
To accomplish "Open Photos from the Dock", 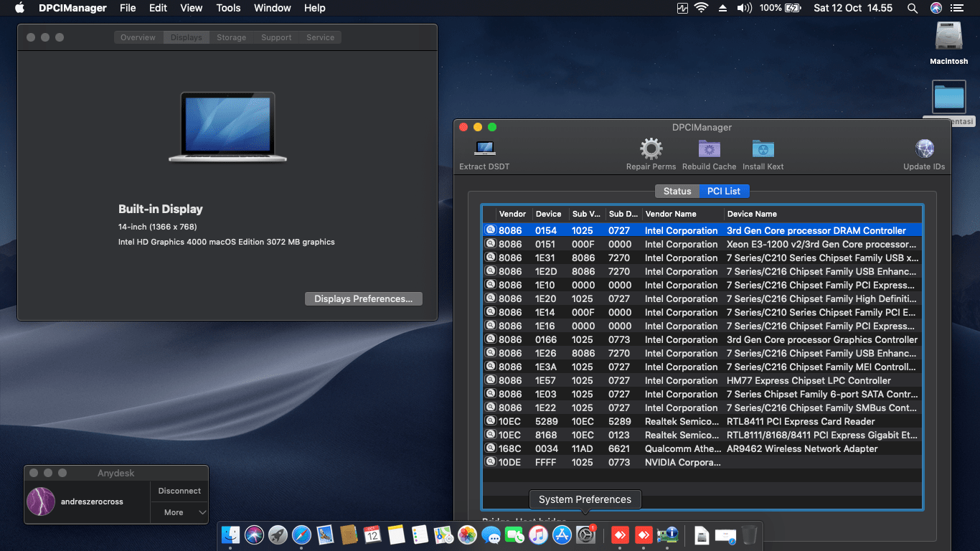I will (x=467, y=534).
